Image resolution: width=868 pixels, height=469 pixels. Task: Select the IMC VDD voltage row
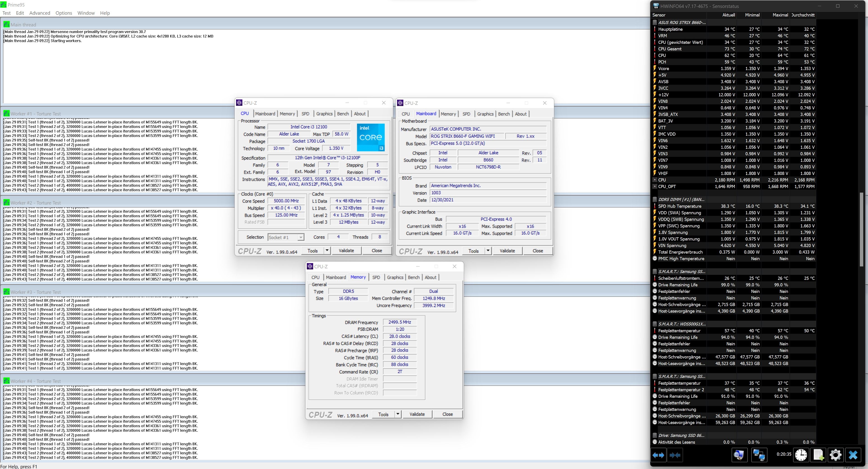point(734,134)
